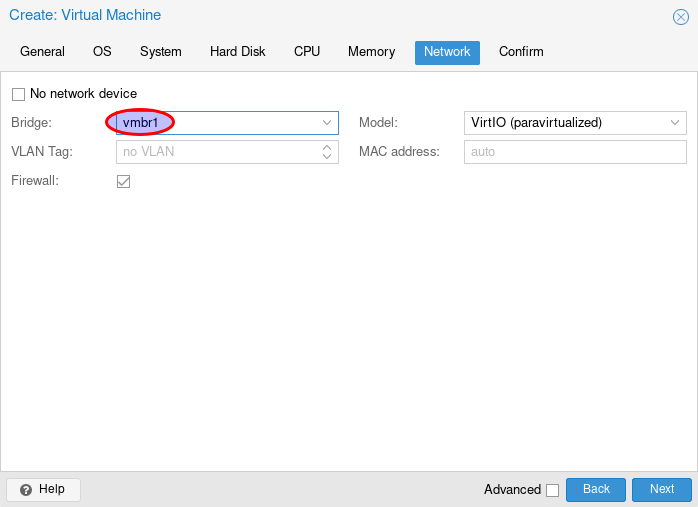Jump to the Confirm tab
Image resolution: width=698 pixels, height=507 pixels.
point(521,52)
